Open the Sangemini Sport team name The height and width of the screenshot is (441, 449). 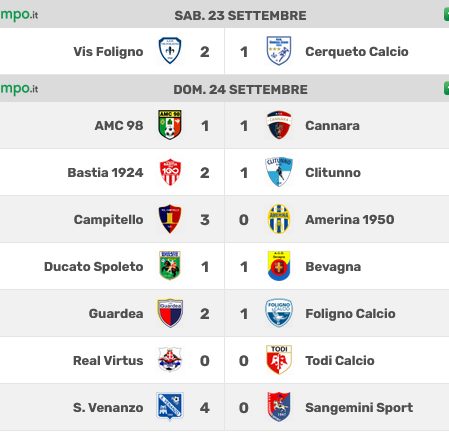click(x=359, y=407)
